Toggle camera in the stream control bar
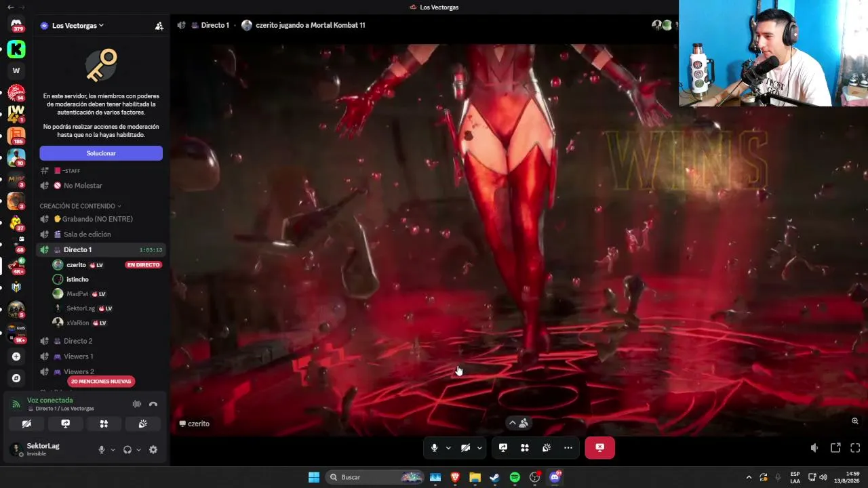 [x=465, y=448]
